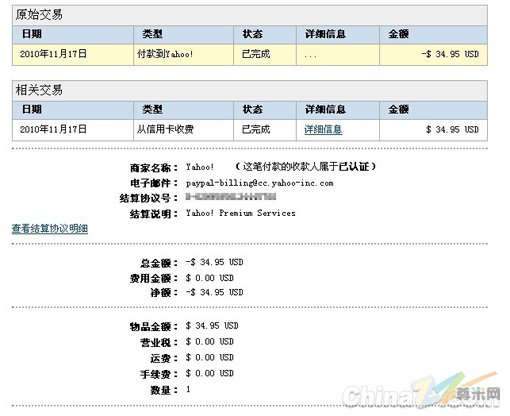Select the 付款到Yahoo! transaction type cell
The image size is (510, 416).
183,54
